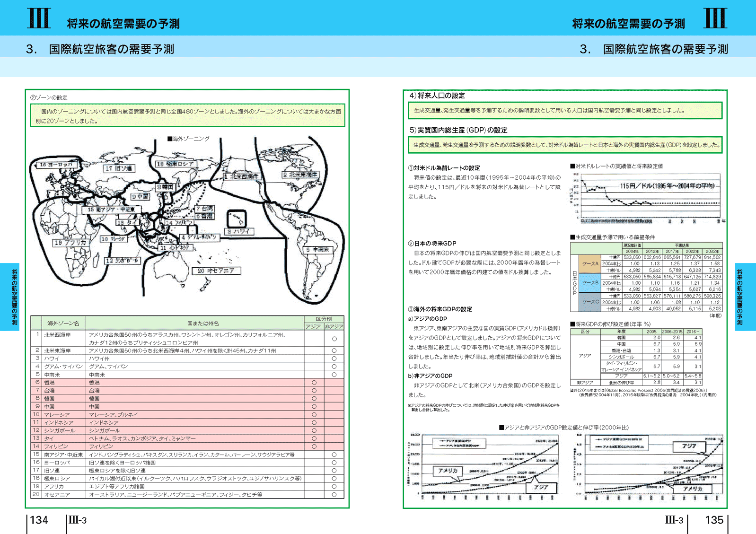Click the cell starting 'オーストラリア、ニュージーランド'
Image resolution: width=756 pixels, height=534 pixels.
pos(175,494)
